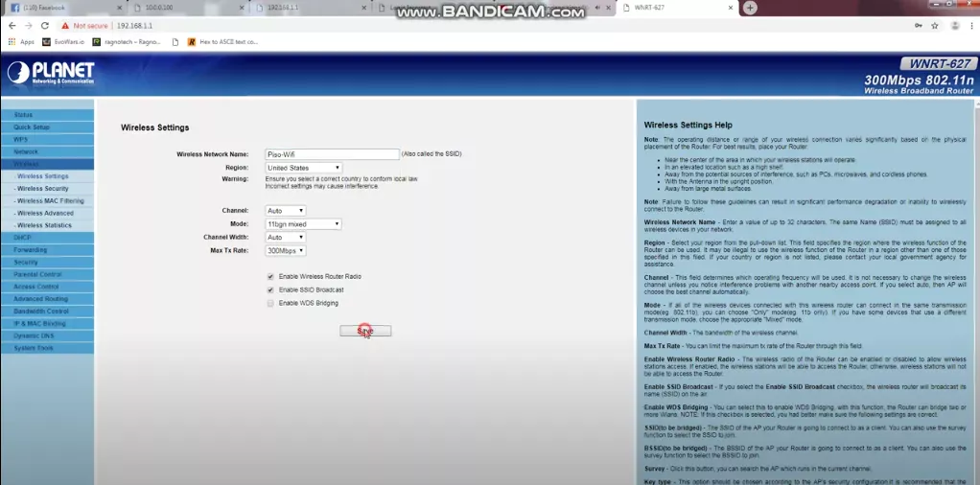980x485 pixels.
Task: Open a new browser tab
Action: (750, 8)
